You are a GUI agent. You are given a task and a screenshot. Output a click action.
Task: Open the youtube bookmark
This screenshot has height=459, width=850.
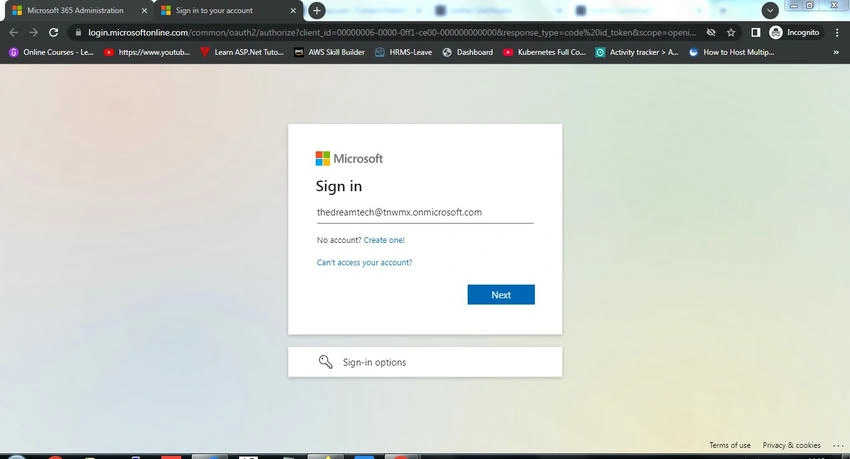(147, 52)
